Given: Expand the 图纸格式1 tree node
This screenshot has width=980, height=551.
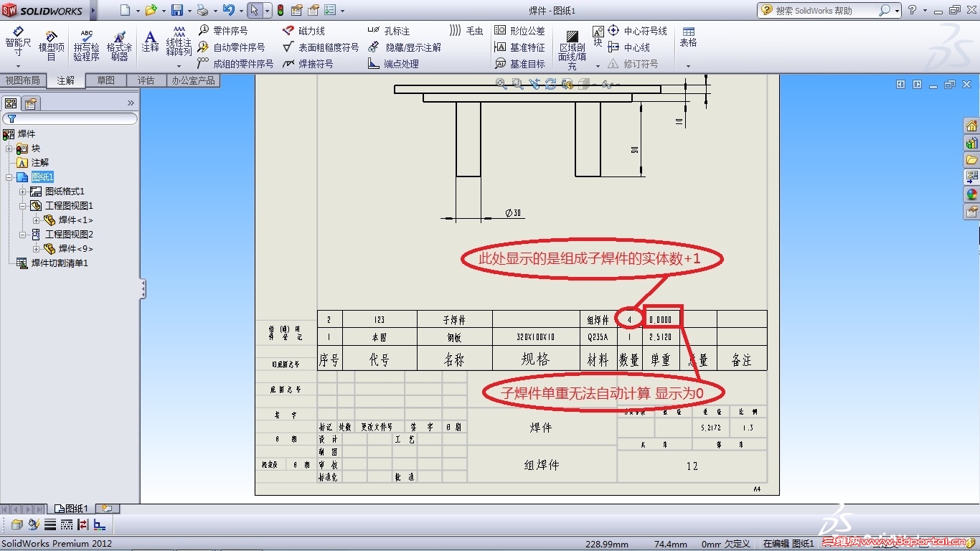Looking at the screenshot, I should (x=23, y=192).
